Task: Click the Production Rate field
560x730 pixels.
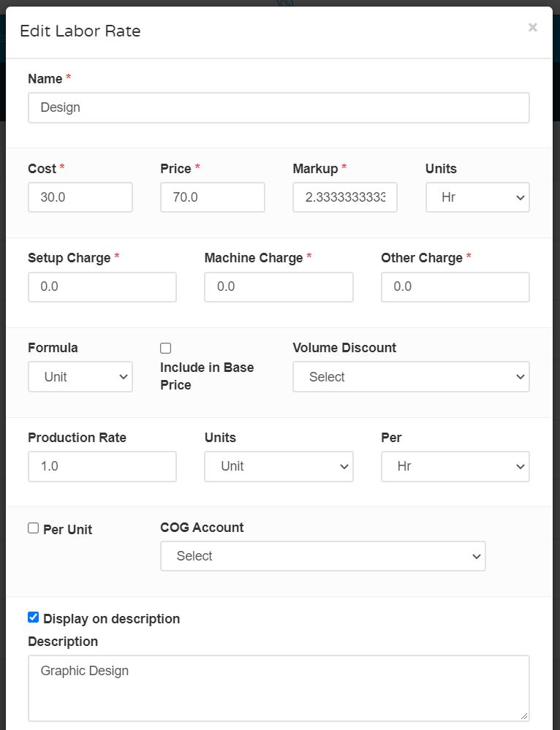Action: 102,466
